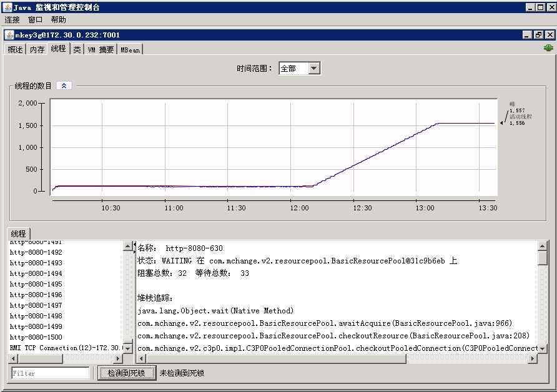The image size is (557, 392).
Task: Click stack trace scroll left arrow
Action: point(141,359)
